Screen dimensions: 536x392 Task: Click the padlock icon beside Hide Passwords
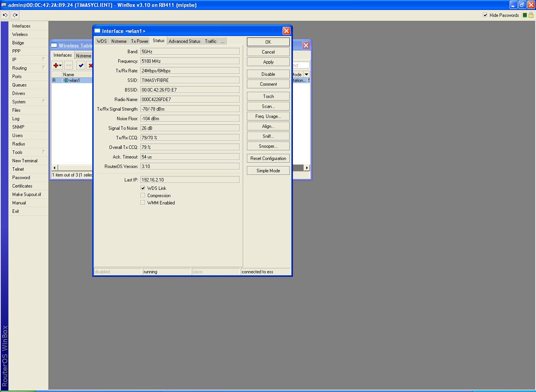point(531,15)
